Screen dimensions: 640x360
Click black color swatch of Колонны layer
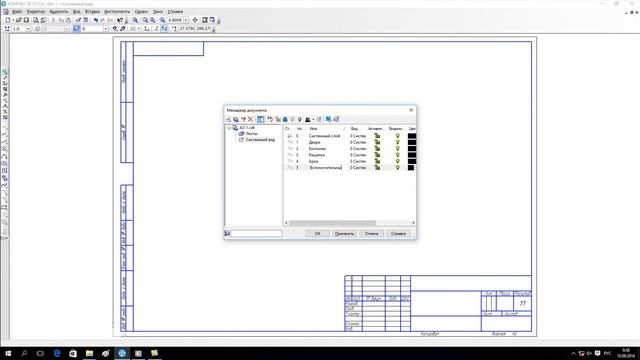412,149
